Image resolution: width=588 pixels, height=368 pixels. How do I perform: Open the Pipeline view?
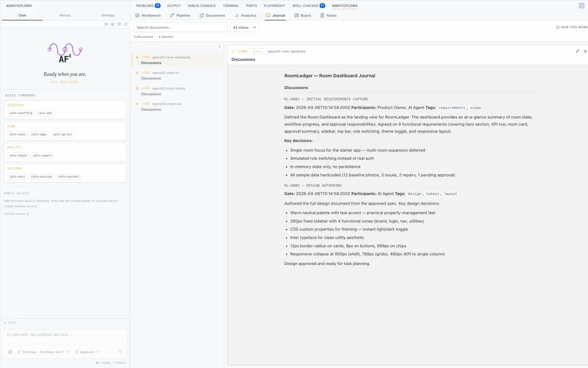[x=180, y=15]
